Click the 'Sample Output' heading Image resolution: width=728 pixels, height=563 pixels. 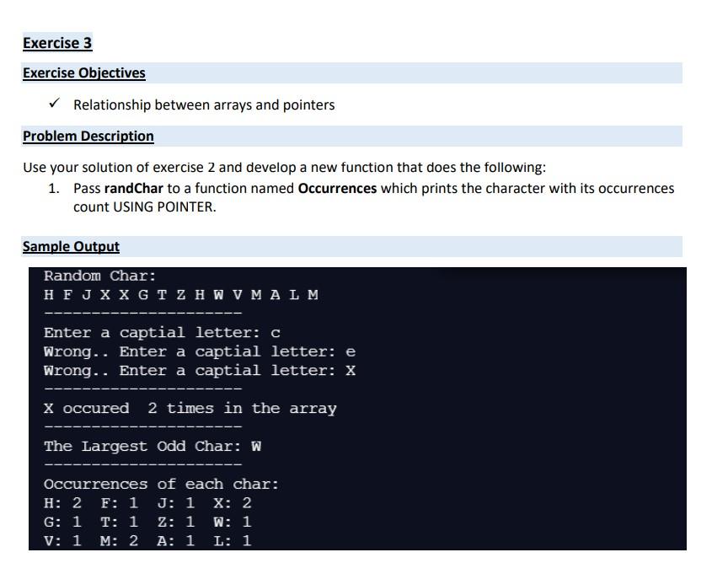(71, 247)
